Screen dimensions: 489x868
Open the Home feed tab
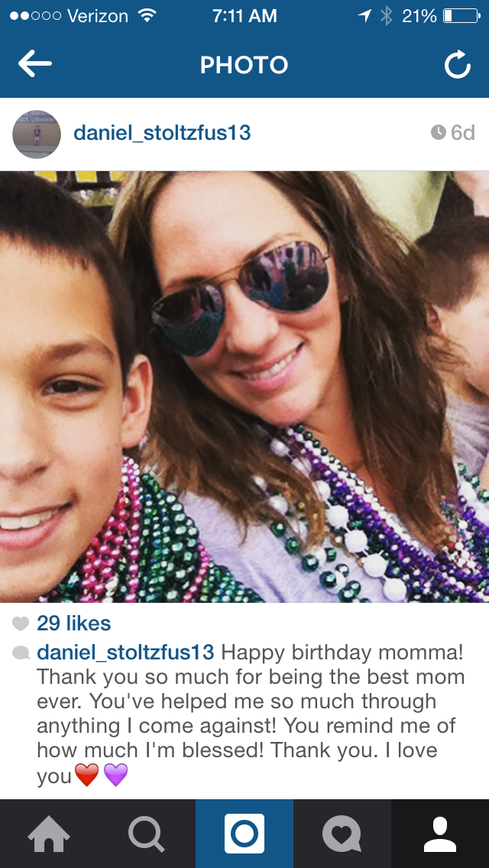coord(49,834)
